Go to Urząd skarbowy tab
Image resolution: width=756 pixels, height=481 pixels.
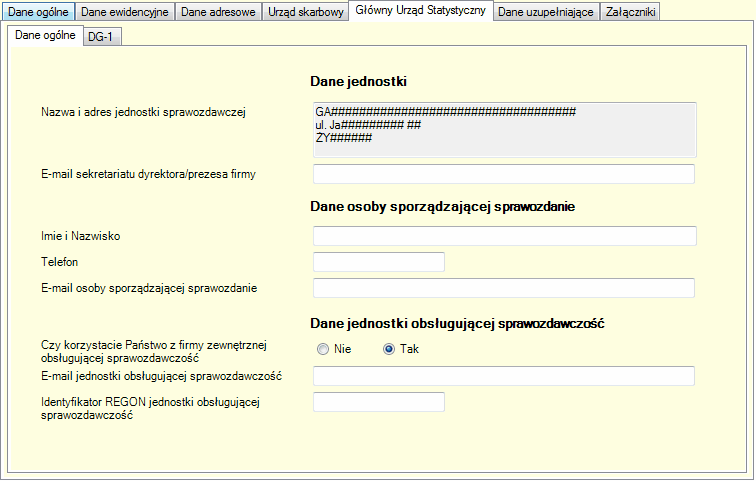pos(306,12)
